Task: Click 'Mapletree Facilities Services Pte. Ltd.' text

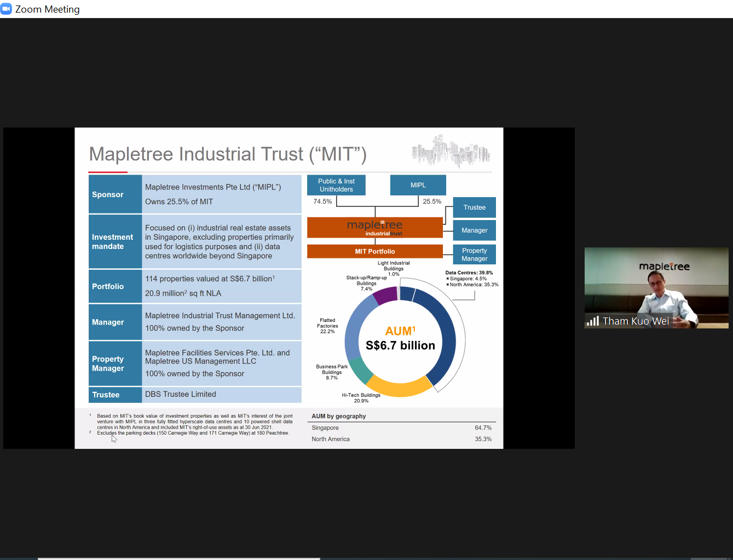Action: (x=217, y=357)
